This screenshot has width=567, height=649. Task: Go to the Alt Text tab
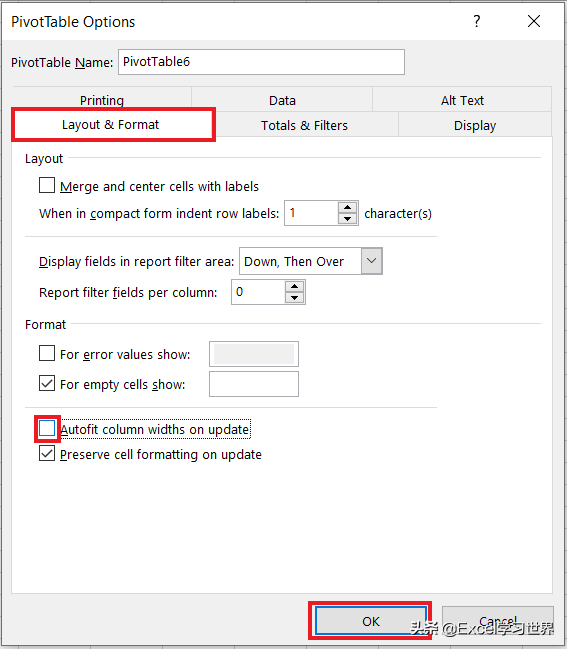pyautogui.click(x=462, y=100)
